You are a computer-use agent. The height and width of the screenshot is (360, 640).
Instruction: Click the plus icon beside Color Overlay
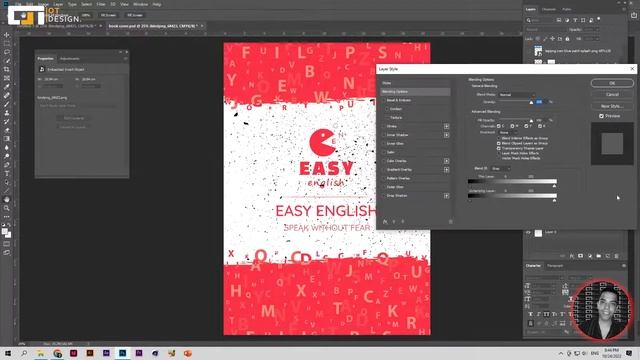[447, 161]
